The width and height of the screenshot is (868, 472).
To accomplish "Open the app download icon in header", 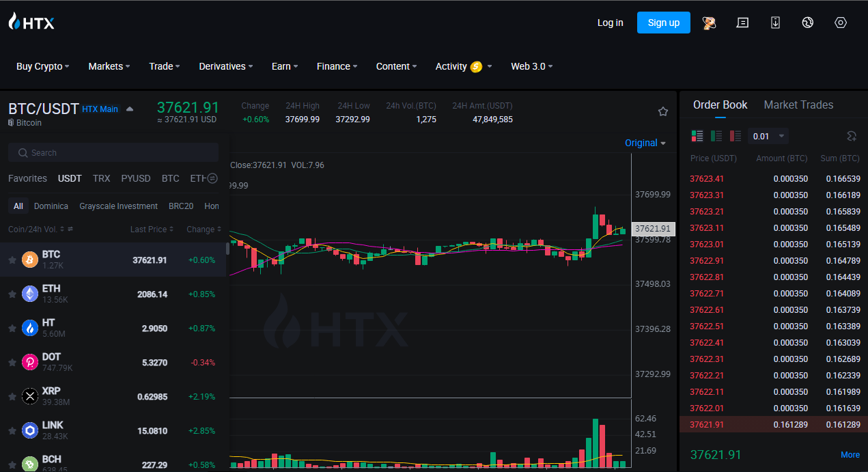I will 775,23.
